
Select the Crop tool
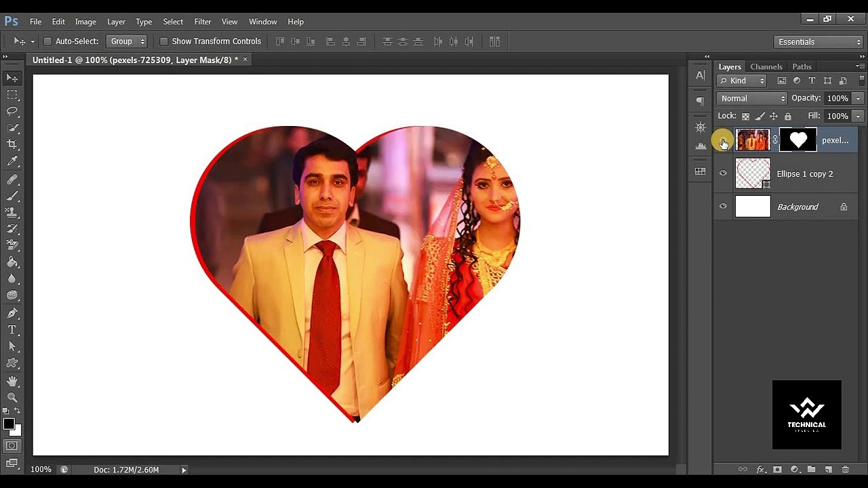click(x=12, y=144)
